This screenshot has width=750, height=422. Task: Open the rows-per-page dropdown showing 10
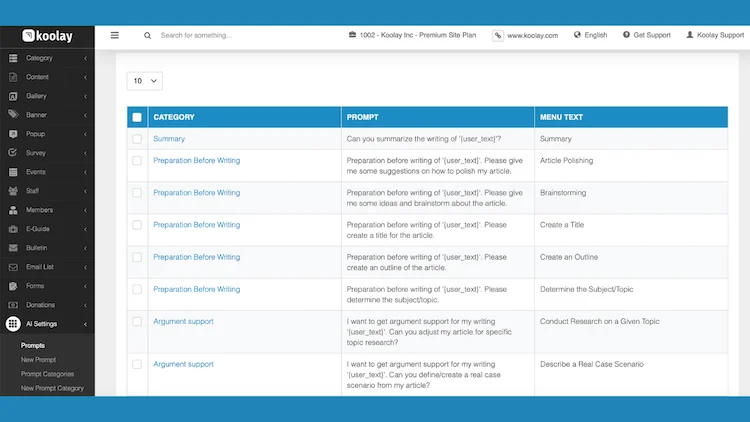(x=144, y=81)
